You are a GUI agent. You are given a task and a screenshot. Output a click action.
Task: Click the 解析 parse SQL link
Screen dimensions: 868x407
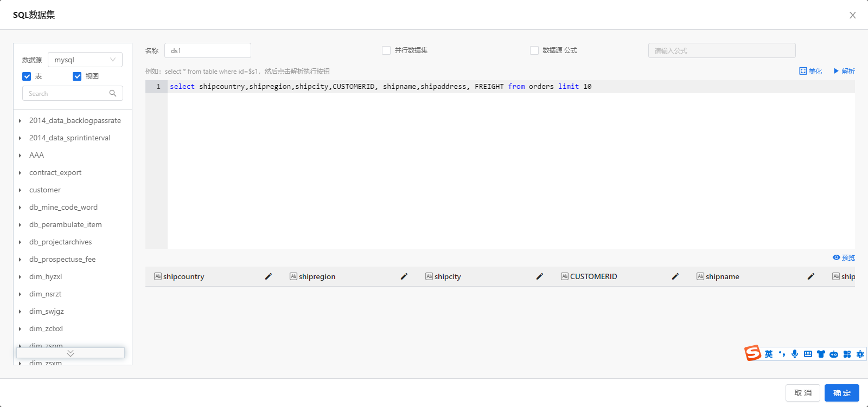[x=844, y=71]
